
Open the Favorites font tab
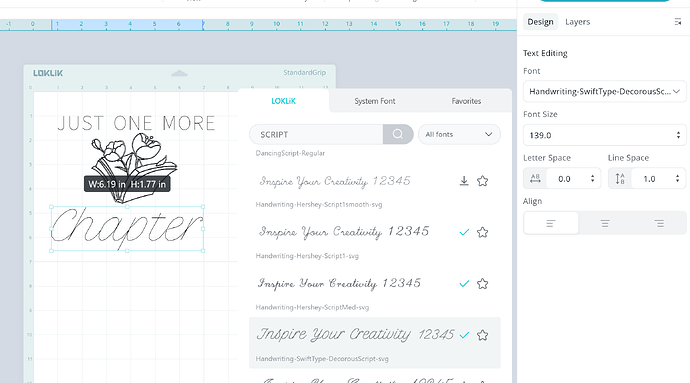tap(466, 101)
